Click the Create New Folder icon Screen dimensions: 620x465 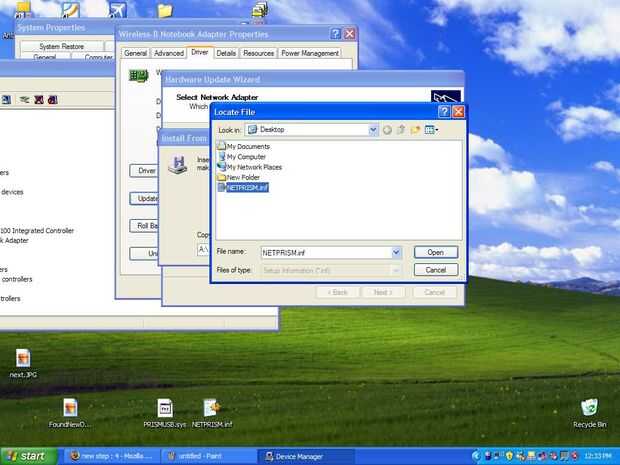tap(415, 130)
